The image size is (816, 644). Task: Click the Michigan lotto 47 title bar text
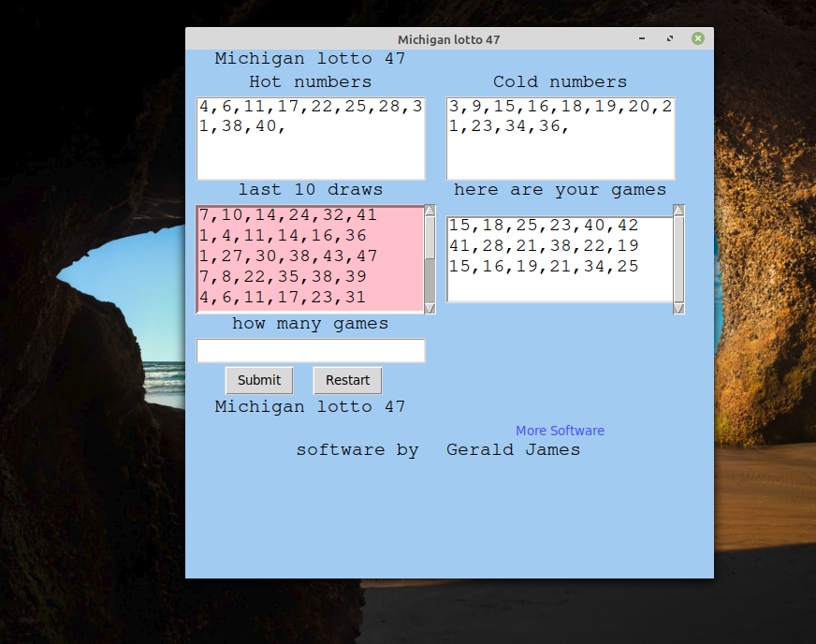[448, 39]
